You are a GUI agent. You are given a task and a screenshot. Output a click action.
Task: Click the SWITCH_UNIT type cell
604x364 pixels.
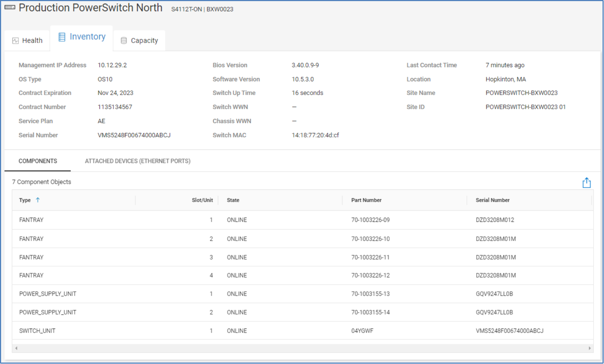(x=37, y=331)
